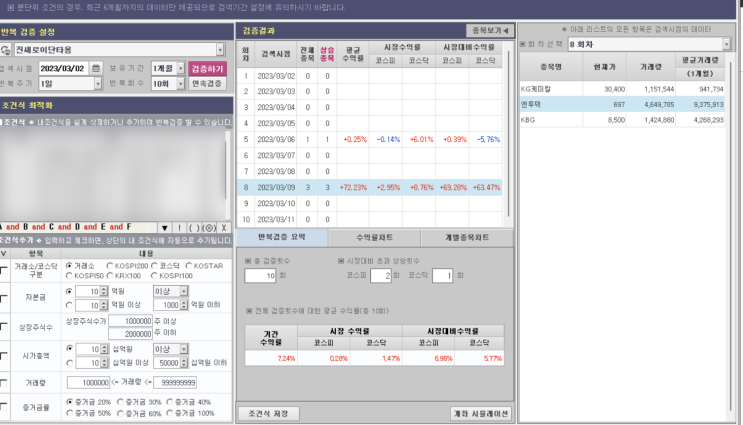Check the 거래량 row checkbox
The height and width of the screenshot is (425, 743).
point(4,382)
